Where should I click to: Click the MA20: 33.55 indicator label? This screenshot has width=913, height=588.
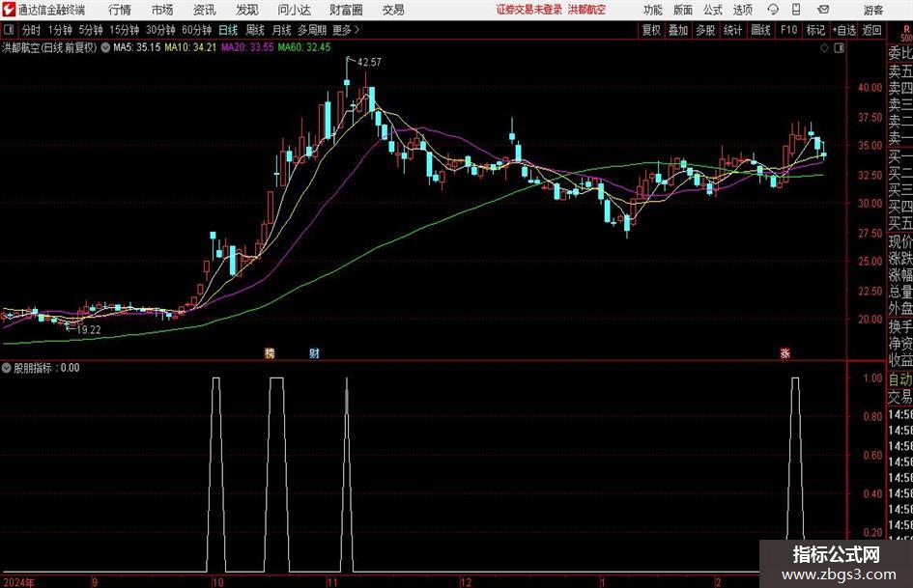[x=247, y=47]
